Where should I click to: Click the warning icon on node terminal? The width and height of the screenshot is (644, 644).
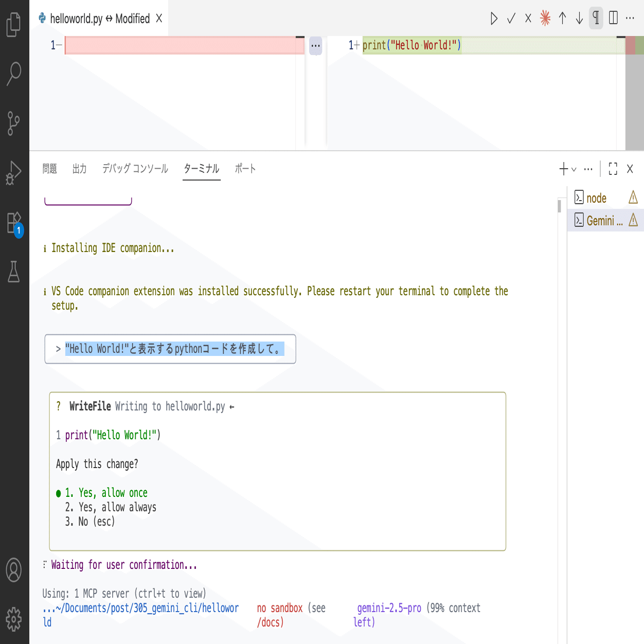pyautogui.click(x=633, y=198)
